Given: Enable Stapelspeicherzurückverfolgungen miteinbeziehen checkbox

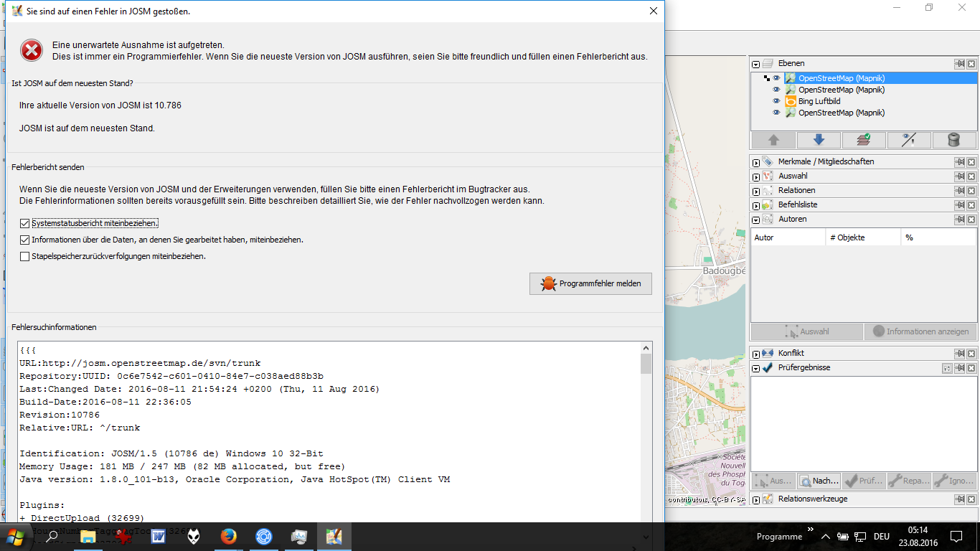Looking at the screenshot, I should pyautogui.click(x=25, y=256).
